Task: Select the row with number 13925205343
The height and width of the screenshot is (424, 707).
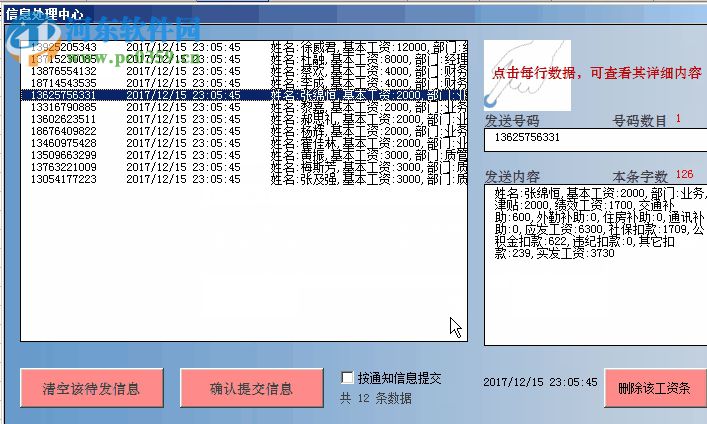Action: pyautogui.click(x=244, y=47)
